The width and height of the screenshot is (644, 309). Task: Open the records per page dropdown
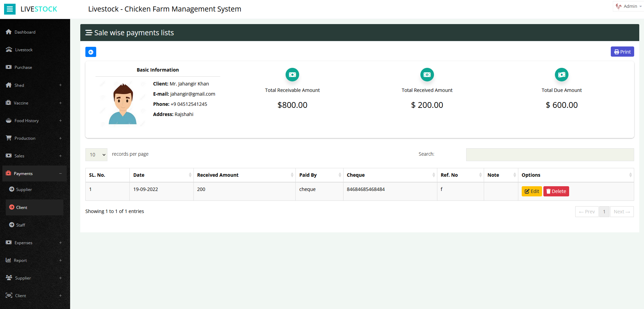[x=97, y=155]
